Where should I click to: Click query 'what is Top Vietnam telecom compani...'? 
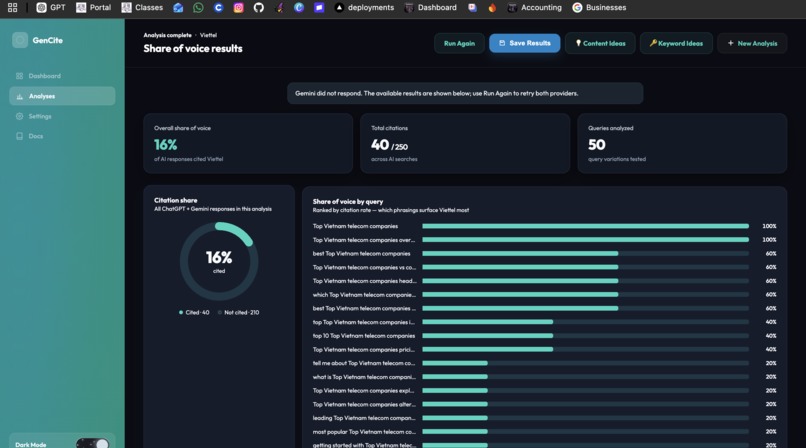[364, 377]
